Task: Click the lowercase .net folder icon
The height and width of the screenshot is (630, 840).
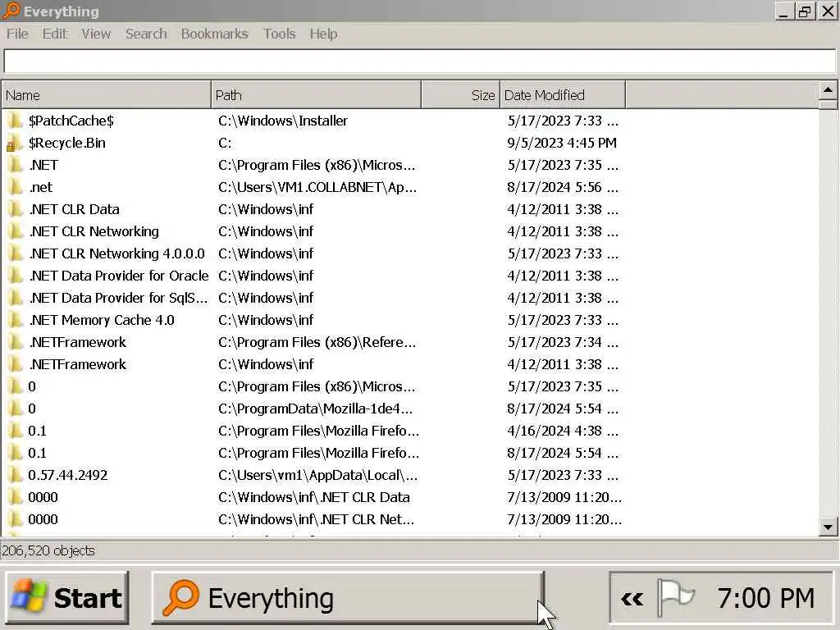Action: click(15, 187)
